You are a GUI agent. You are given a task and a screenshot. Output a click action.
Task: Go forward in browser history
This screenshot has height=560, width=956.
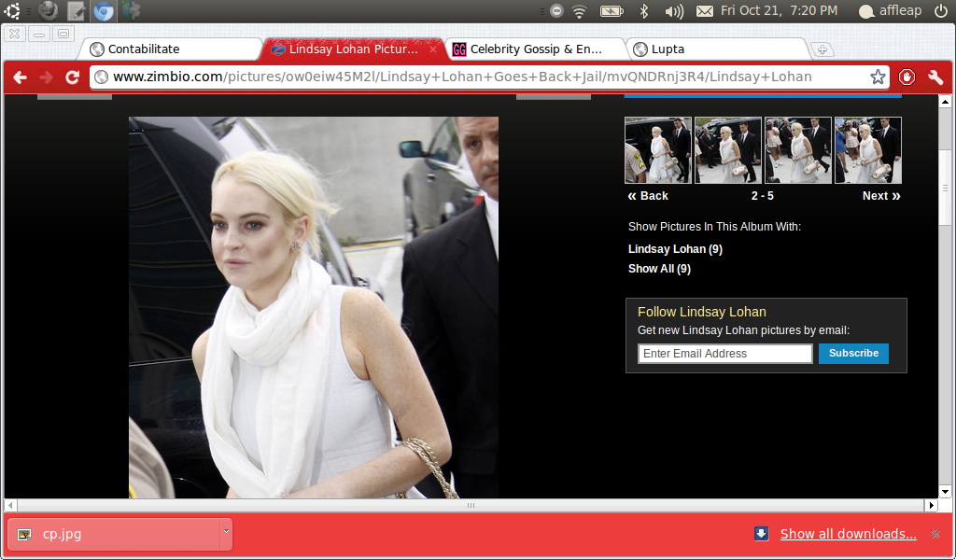[47, 77]
